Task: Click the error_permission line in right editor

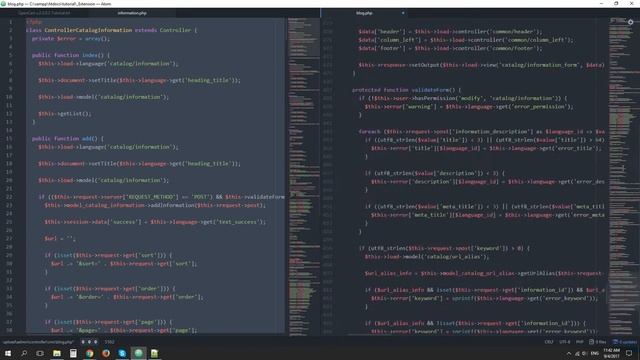Action: [x=469, y=107]
